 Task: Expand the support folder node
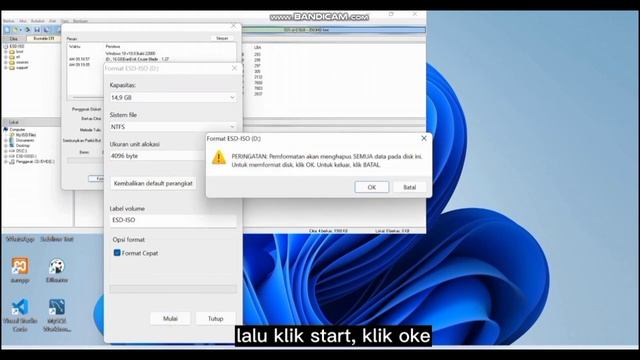pos(6,68)
